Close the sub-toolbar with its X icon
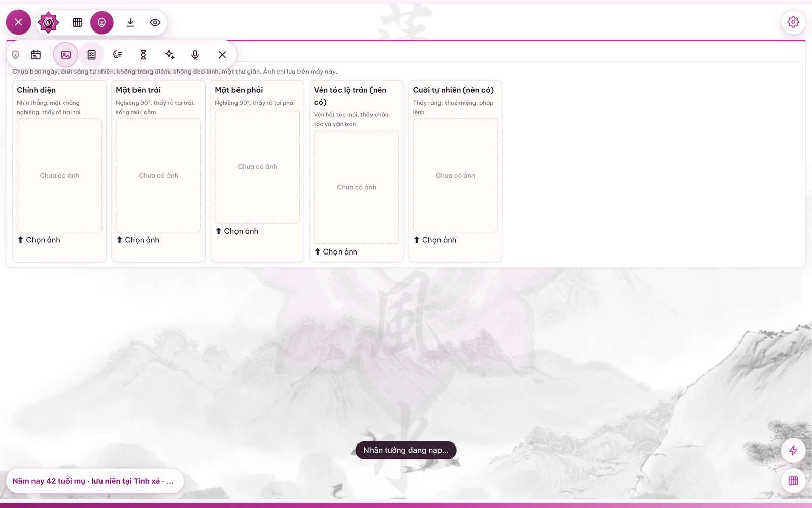Screen dimensions: 812x508 222,55
